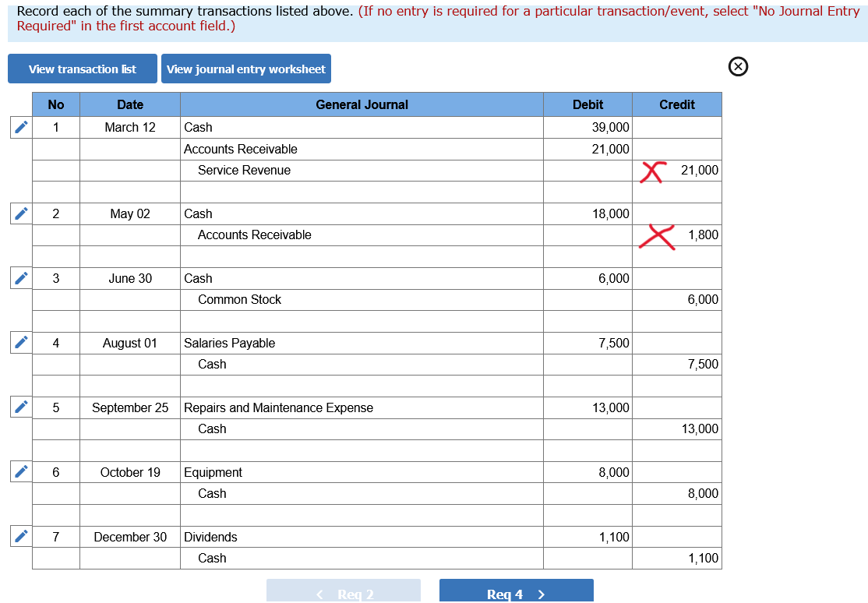Go to Req 4
The height and width of the screenshot is (603, 868).
(516, 591)
